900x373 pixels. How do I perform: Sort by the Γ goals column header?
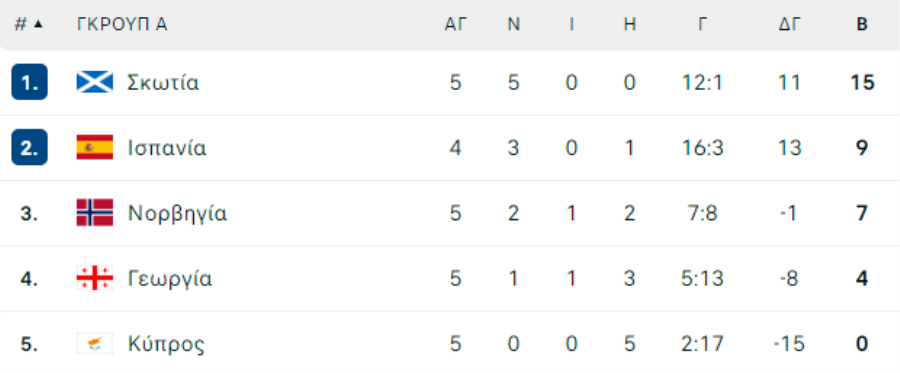pos(703,24)
